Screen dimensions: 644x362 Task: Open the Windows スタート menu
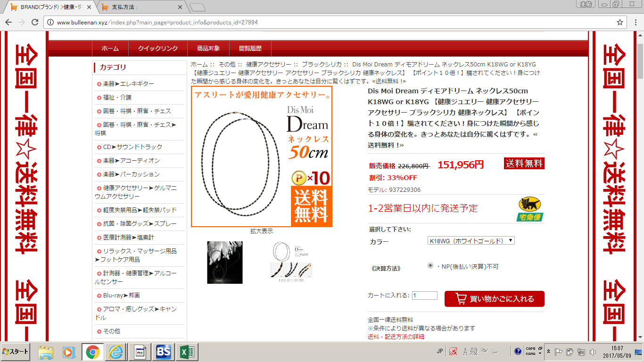tap(16, 352)
